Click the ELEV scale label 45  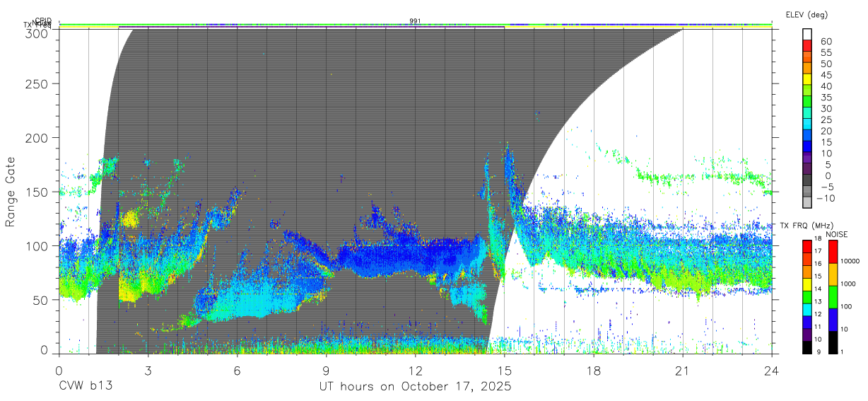click(x=826, y=76)
